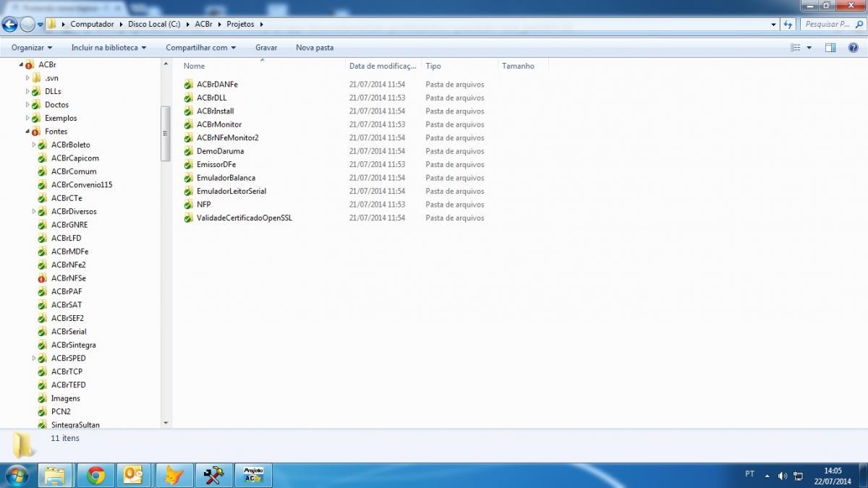Click the refresh address bar icon
868x488 pixels.
pos(788,24)
